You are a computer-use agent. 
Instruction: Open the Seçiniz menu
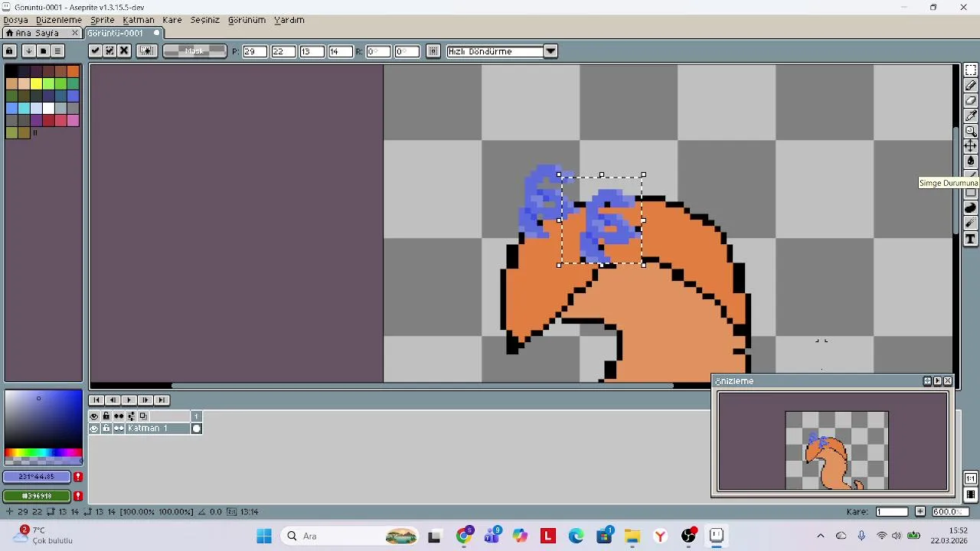click(x=205, y=20)
